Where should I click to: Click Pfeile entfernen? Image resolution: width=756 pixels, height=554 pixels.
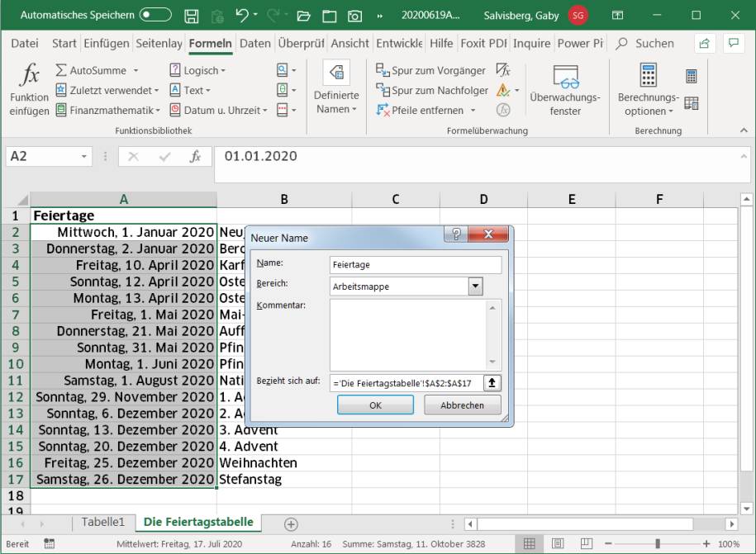click(420, 111)
